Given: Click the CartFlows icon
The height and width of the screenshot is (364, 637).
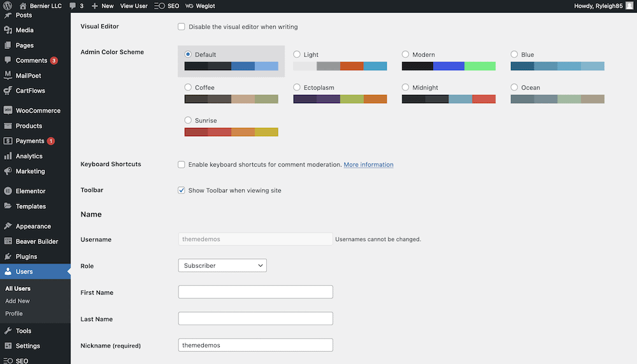Looking at the screenshot, I should click(x=8, y=90).
